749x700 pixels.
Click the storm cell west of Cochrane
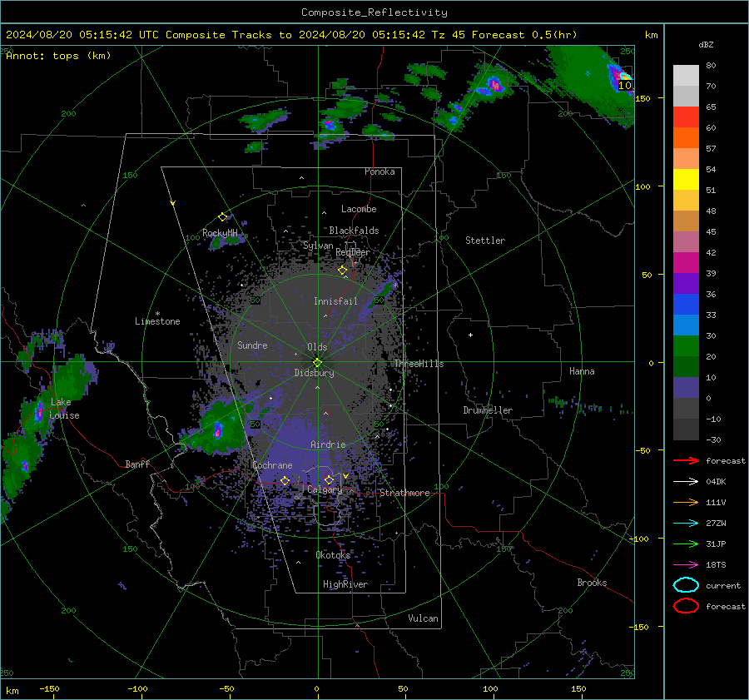217,429
